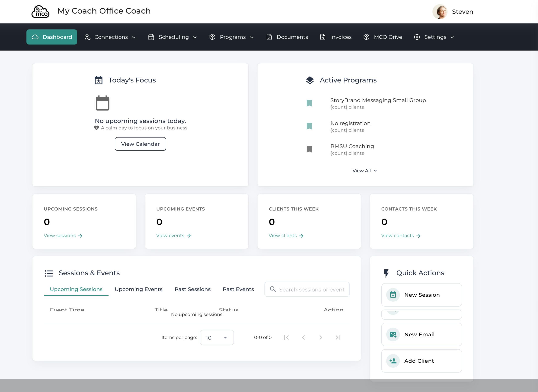This screenshot has height=392, width=538.
Task: Open Steven's profile avatar
Action: coord(440,11)
